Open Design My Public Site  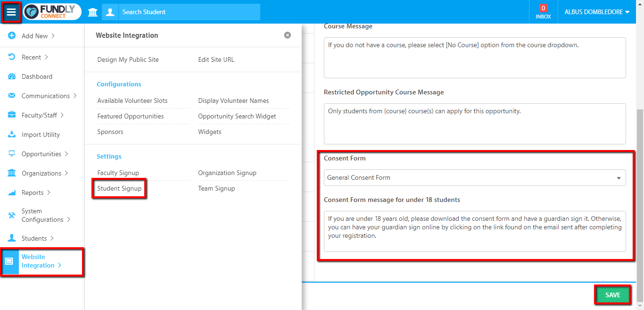tap(128, 59)
